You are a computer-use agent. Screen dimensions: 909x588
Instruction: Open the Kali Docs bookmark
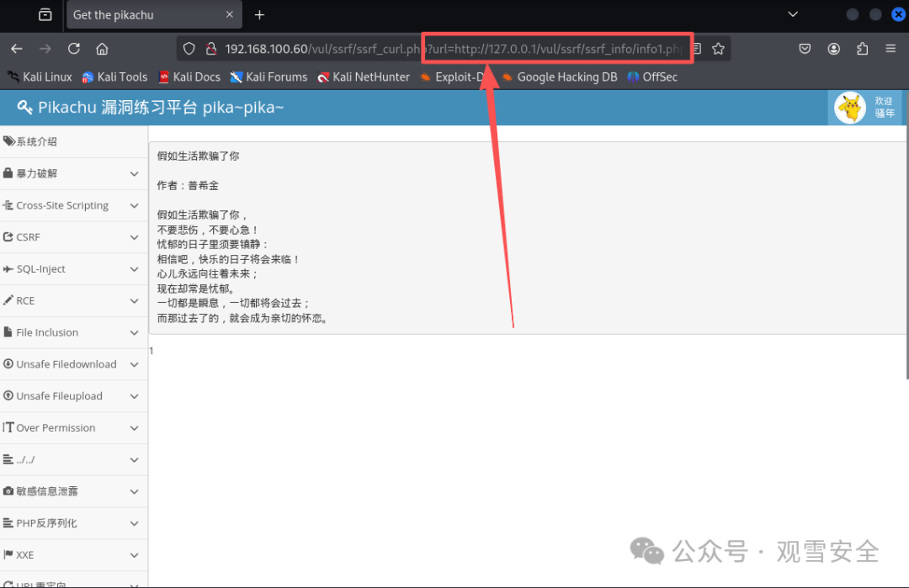[189, 77]
